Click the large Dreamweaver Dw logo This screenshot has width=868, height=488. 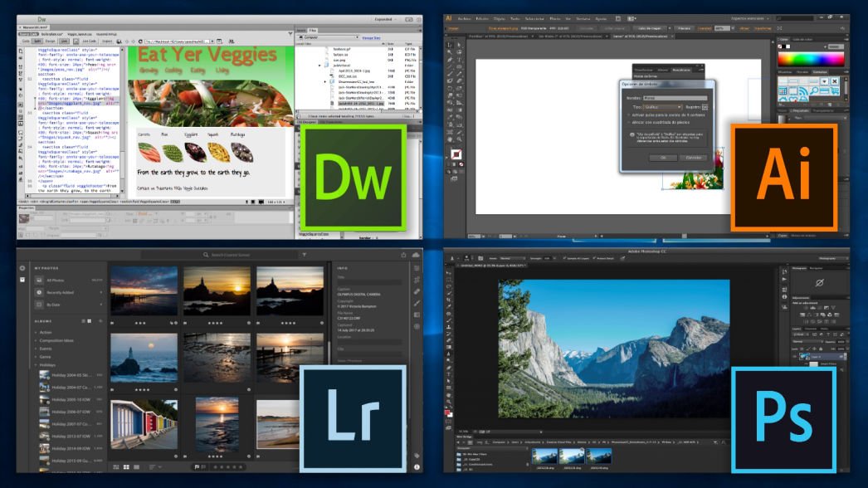[x=354, y=177]
